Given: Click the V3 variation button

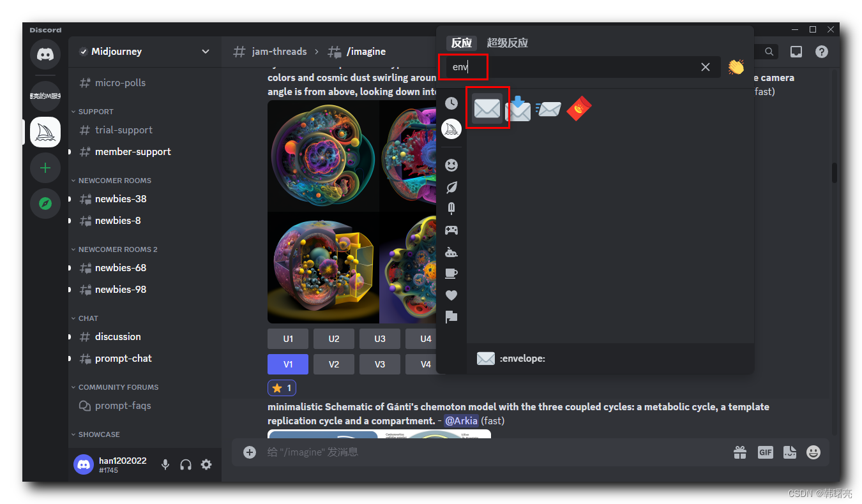Looking at the screenshot, I should pyautogui.click(x=380, y=364).
